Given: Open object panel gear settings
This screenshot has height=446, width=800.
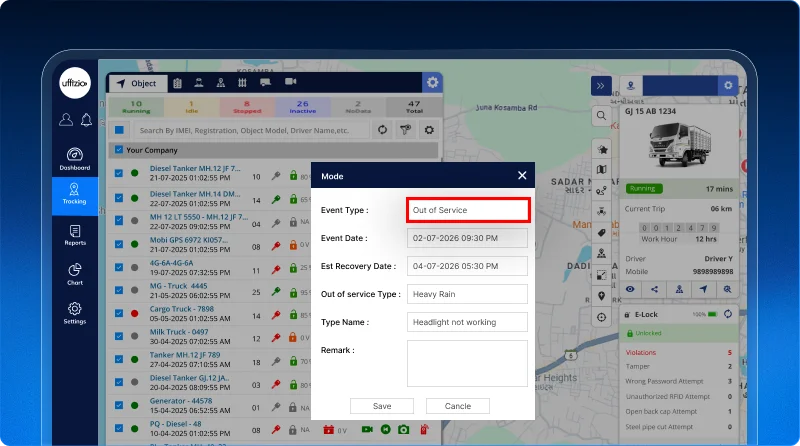Looking at the screenshot, I should coord(432,82).
